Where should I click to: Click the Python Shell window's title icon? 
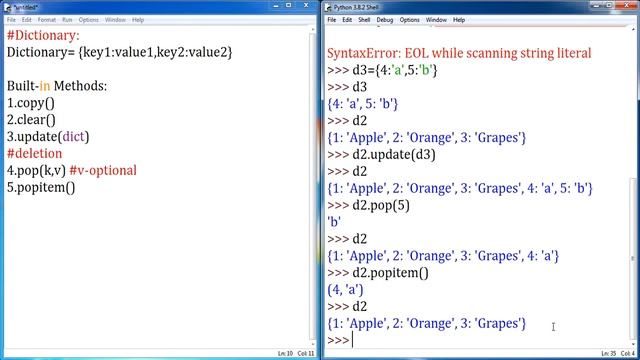(x=328, y=7)
